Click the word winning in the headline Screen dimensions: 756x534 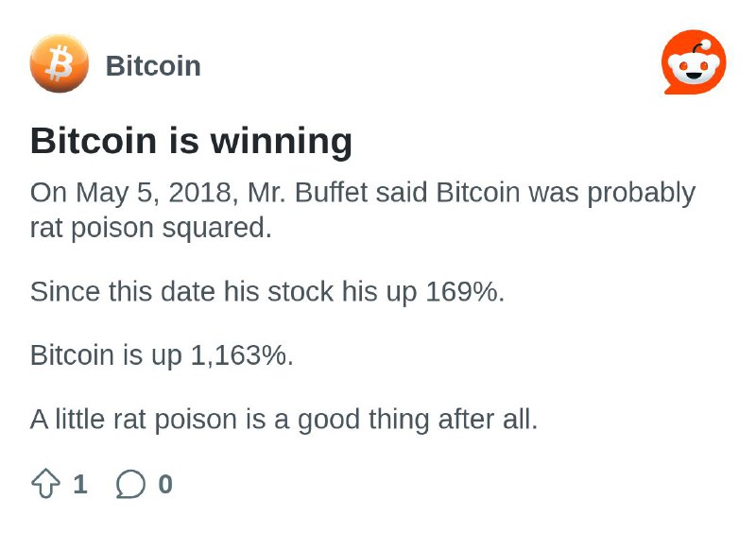pos(281,142)
